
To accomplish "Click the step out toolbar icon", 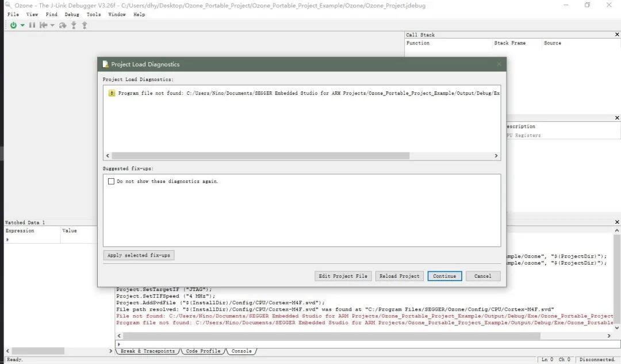I will (x=85, y=25).
